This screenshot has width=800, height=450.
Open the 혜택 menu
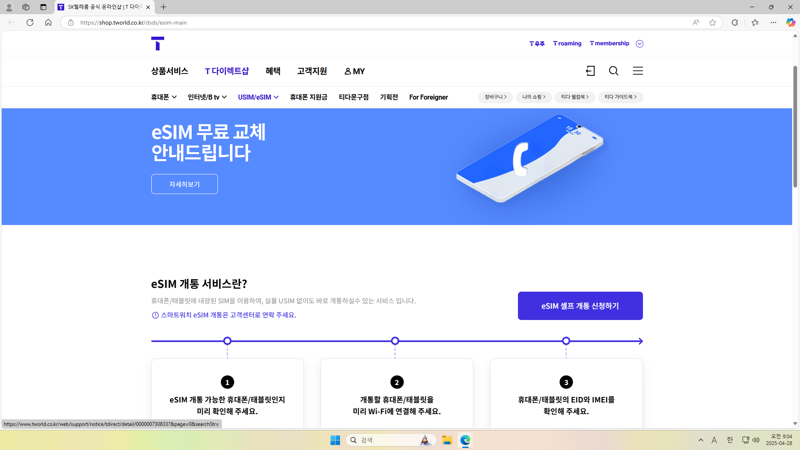273,71
